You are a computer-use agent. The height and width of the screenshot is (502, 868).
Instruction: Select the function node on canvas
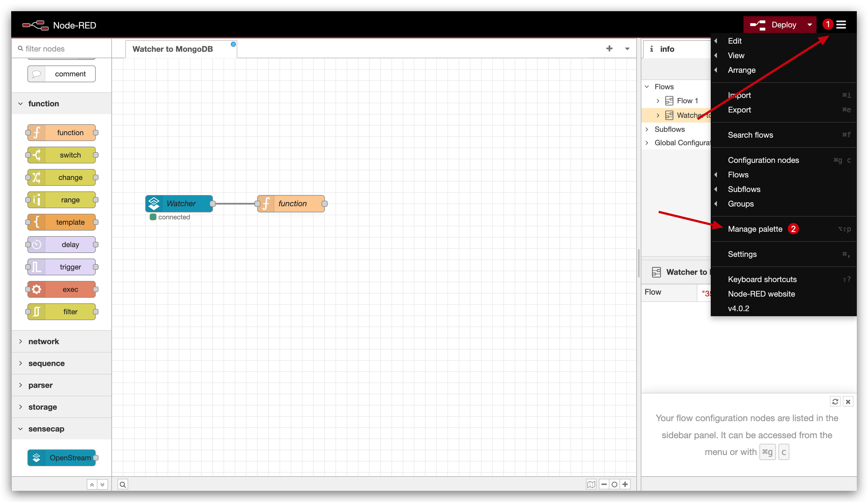click(x=291, y=204)
